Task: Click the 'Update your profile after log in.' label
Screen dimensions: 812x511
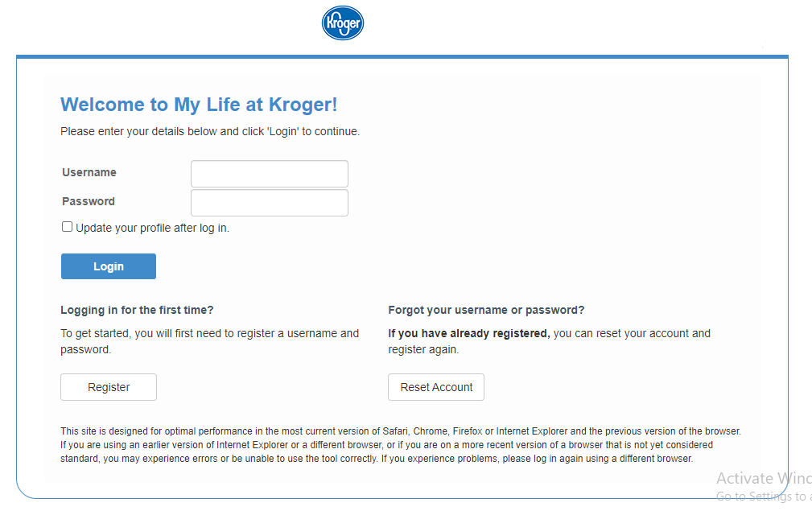Action: tap(152, 228)
